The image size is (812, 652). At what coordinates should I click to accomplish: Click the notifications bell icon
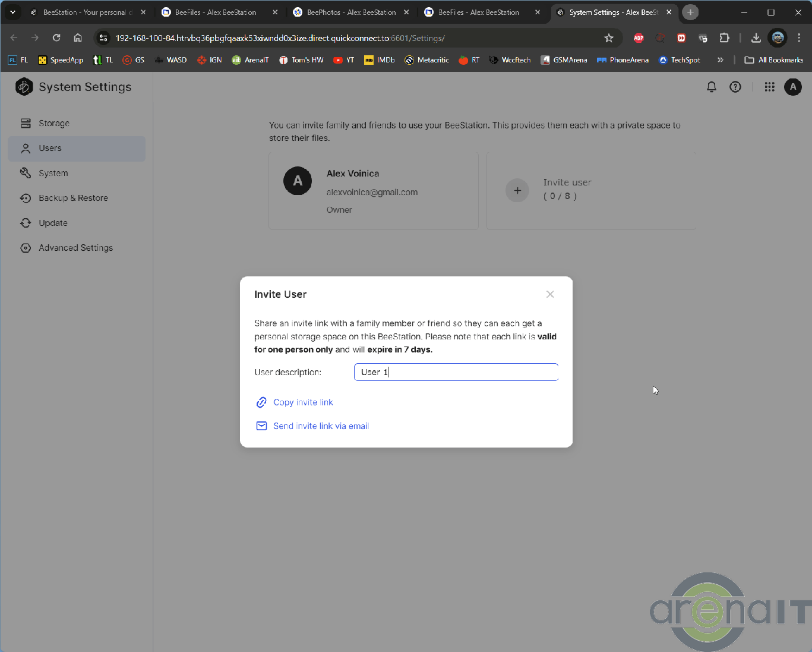pos(711,87)
